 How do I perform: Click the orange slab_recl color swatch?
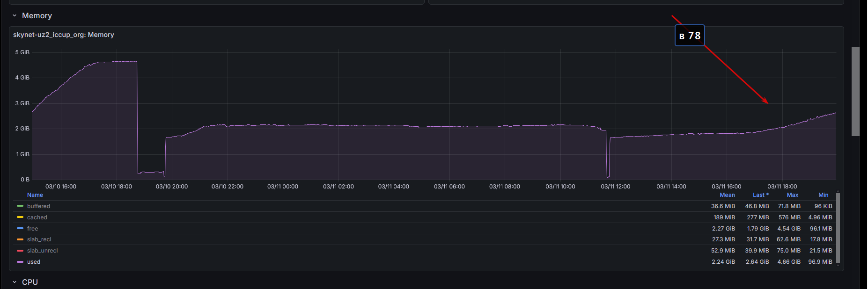click(x=20, y=239)
